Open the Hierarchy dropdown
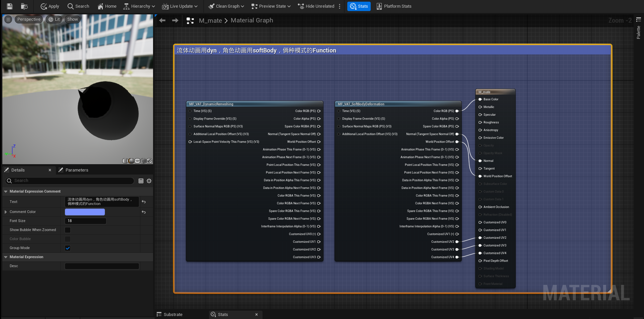Screen dimensions: 644x319 pyautogui.click(x=139, y=6)
